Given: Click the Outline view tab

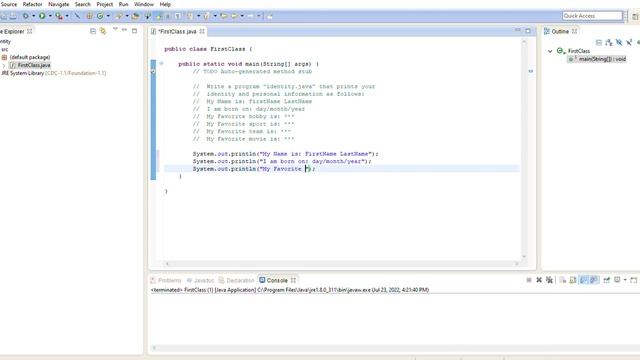Looking at the screenshot, I should coord(560,31).
